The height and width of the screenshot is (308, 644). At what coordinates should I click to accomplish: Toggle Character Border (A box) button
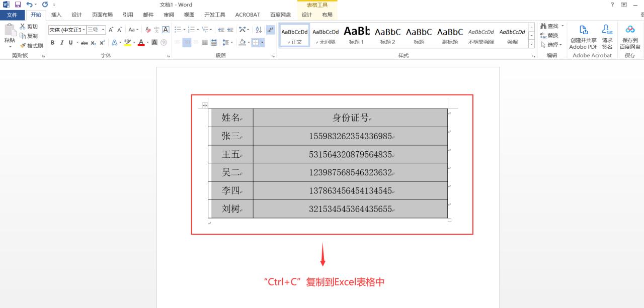[x=166, y=30]
